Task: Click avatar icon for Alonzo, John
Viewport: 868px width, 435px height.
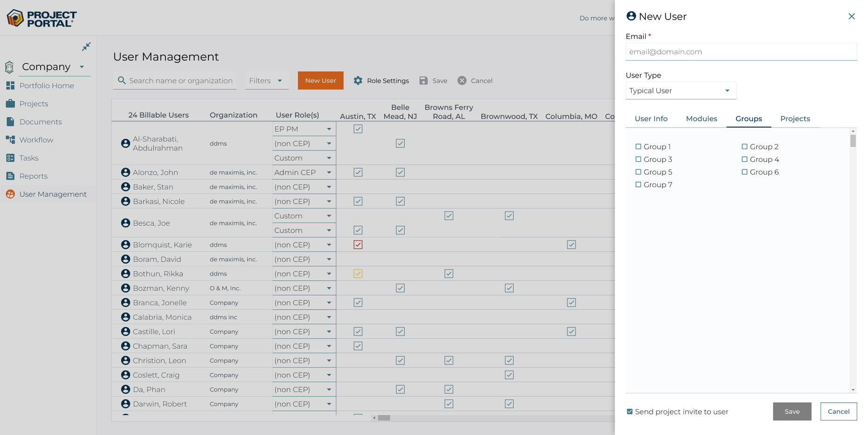Action: [125, 172]
